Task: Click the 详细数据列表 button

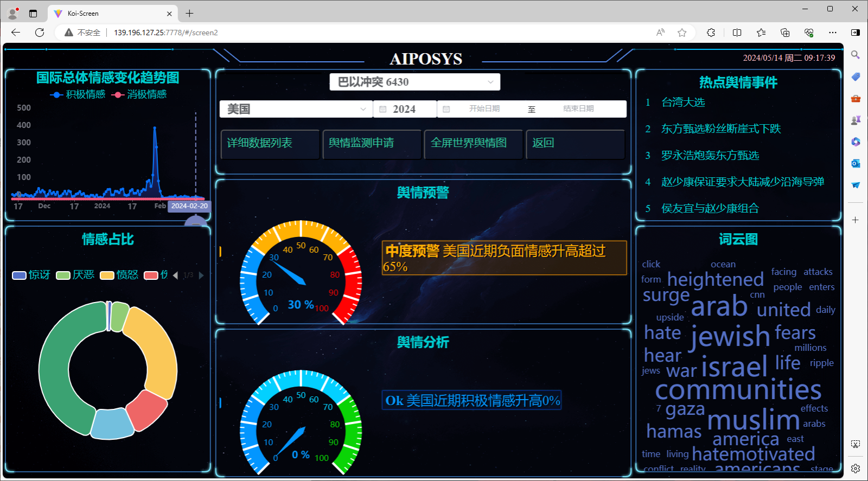Action: click(270, 143)
